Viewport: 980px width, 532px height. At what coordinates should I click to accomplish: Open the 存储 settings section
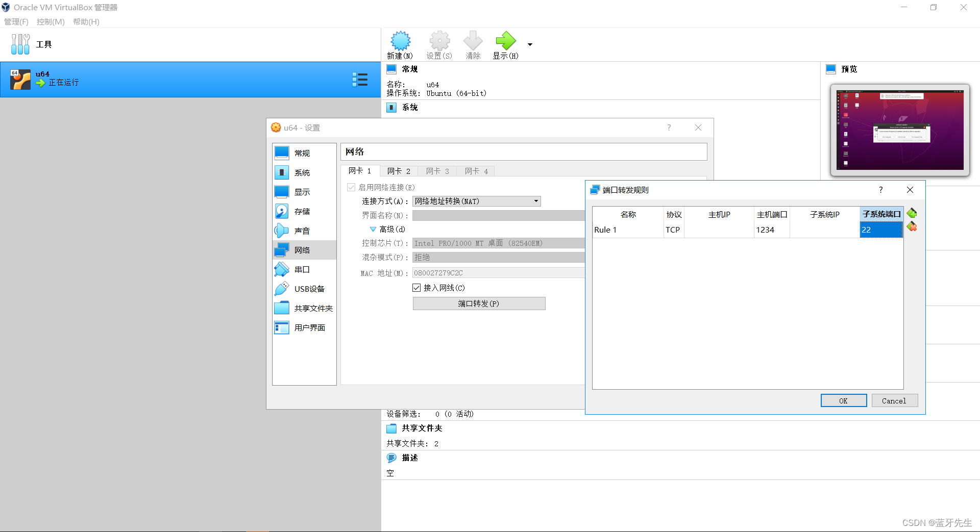pos(302,211)
